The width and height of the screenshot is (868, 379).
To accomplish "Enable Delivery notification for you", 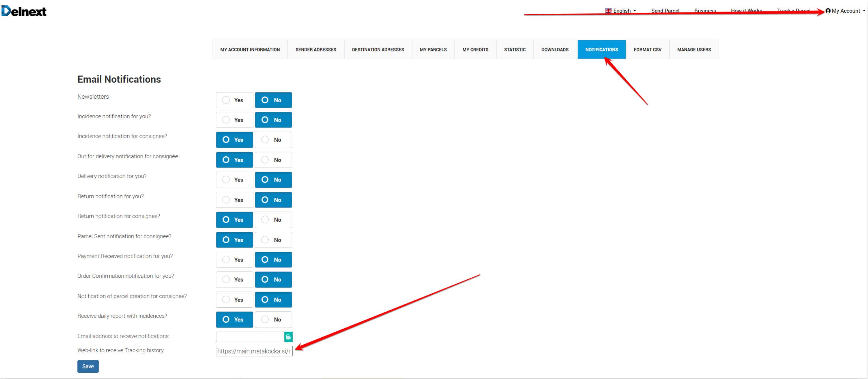I will pyautogui.click(x=234, y=180).
